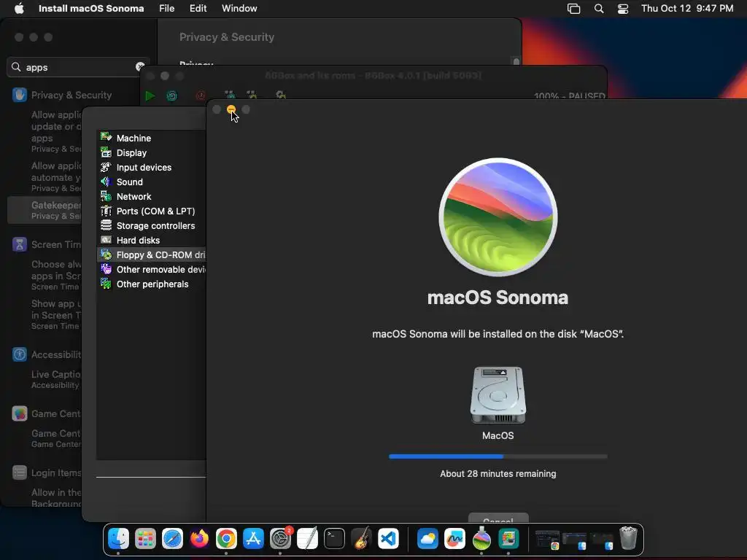This screenshot has width=747, height=560.
Task: Open Trash from the Dock
Action: 628,537
